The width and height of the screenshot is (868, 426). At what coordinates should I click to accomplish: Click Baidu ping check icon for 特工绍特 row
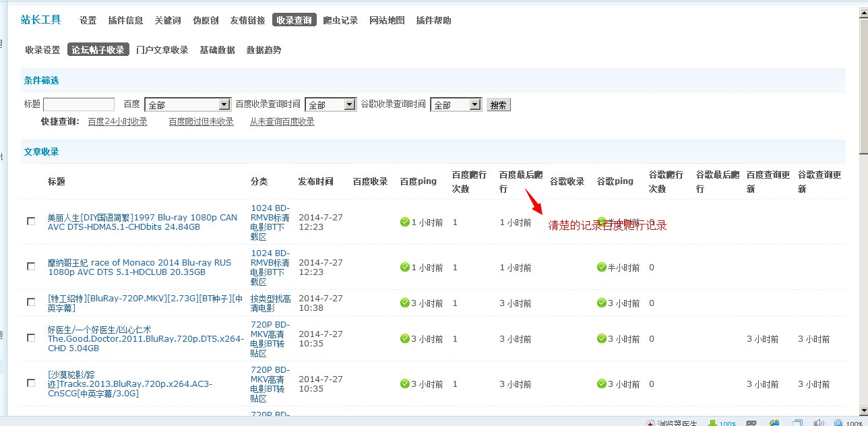404,303
